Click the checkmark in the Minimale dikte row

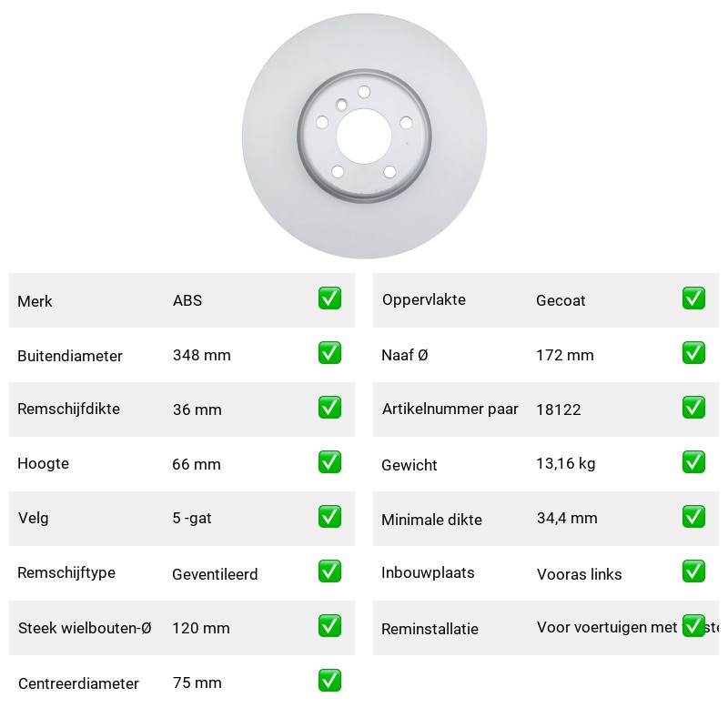tap(693, 517)
